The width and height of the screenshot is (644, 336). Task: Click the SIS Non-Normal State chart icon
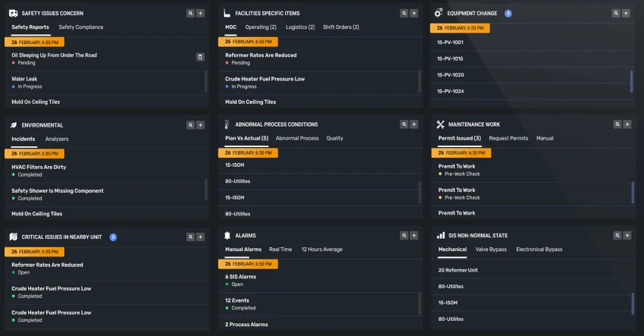click(441, 235)
